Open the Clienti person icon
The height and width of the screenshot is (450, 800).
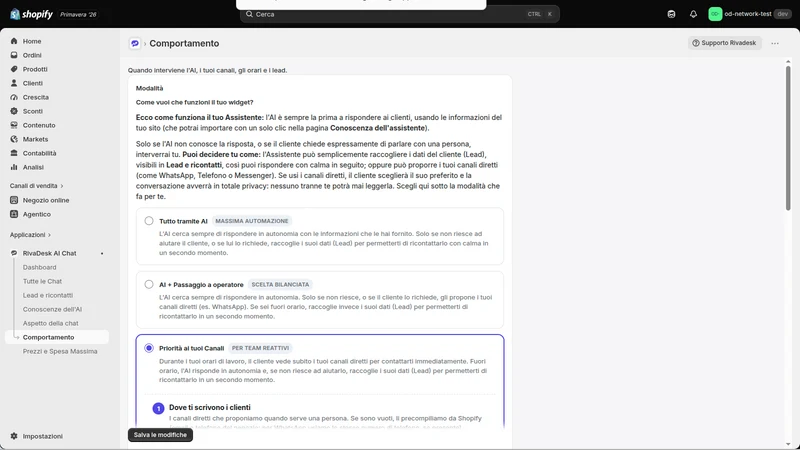point(14,83)
